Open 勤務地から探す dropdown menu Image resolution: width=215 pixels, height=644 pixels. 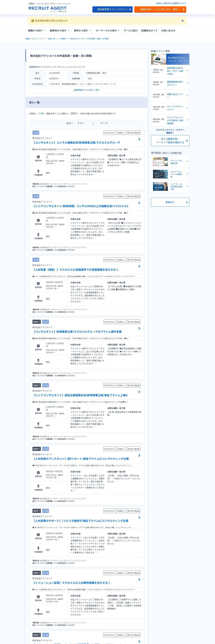(x=59, y=30)
